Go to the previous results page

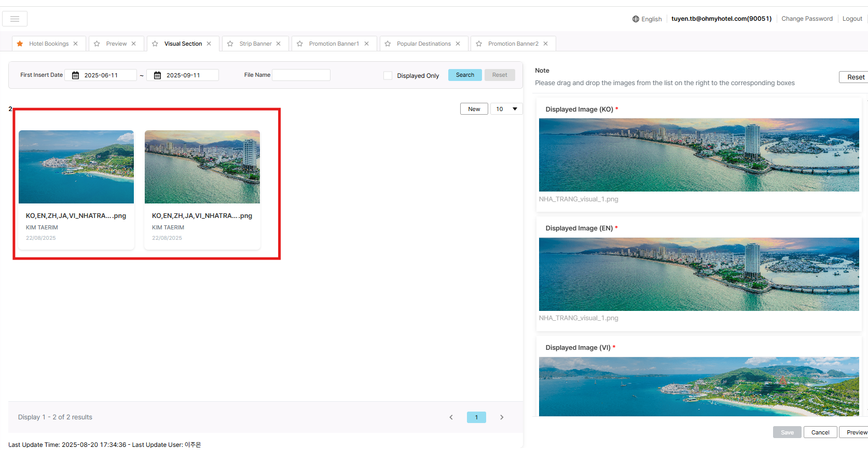[451, 417]
